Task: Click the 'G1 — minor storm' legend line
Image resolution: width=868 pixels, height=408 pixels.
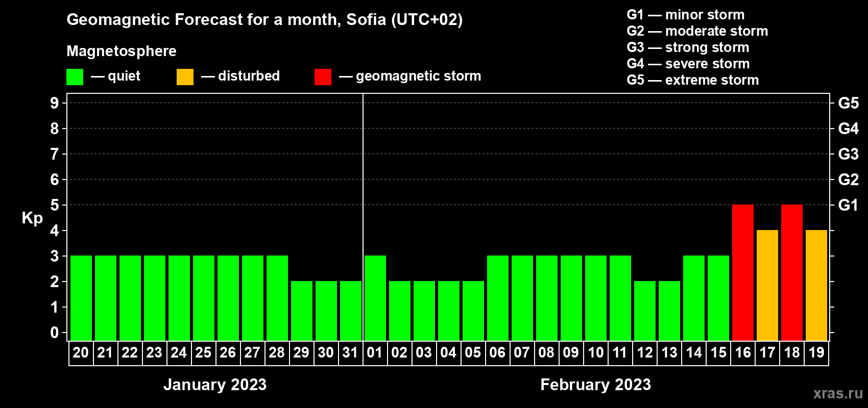Action: click(x=685, y=15)
